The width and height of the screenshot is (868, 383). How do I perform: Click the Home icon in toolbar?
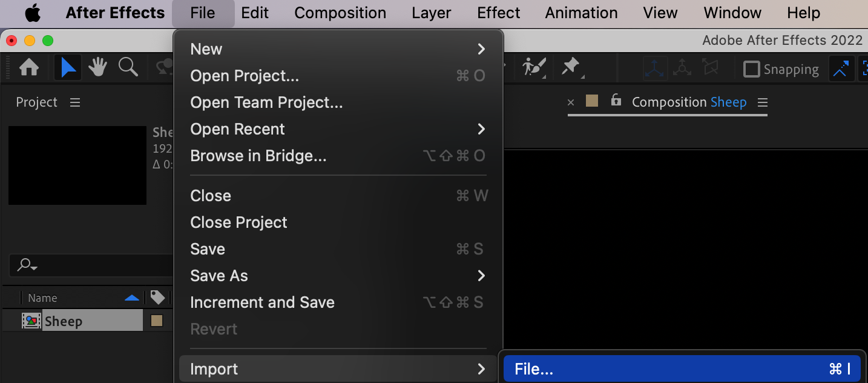tap(29, 67)
